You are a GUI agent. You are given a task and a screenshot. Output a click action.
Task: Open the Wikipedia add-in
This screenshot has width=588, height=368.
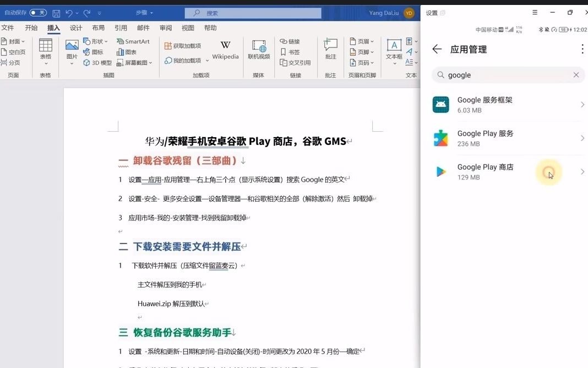[225, 50]
